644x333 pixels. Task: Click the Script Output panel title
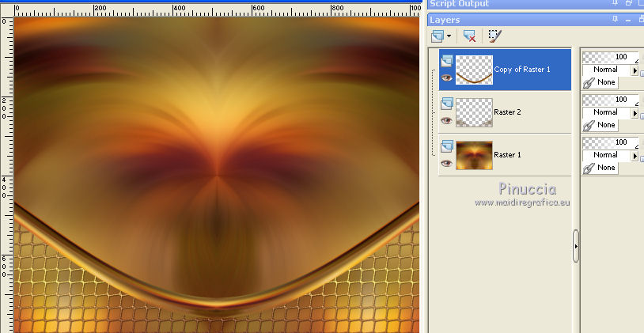459,4
